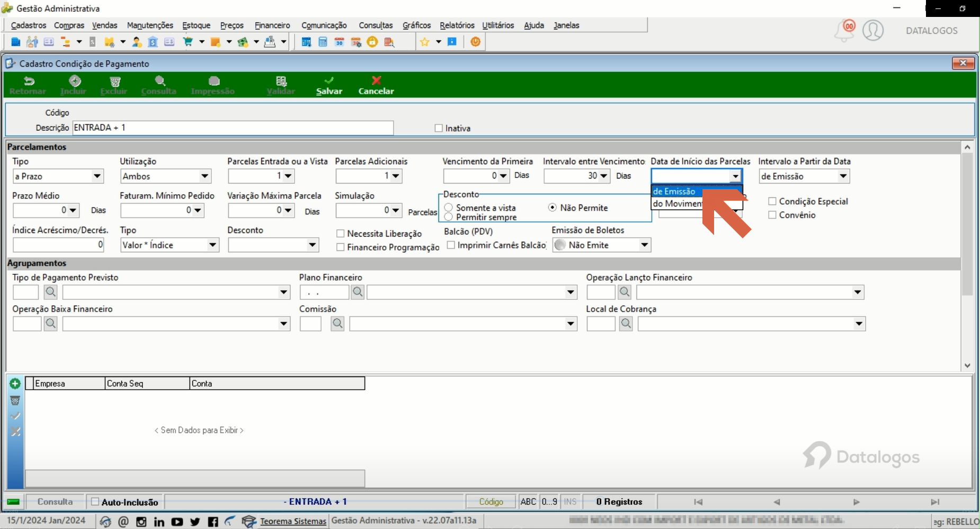Click magnifier beside Tipo de Pagamento Previsto
This screenshot has height=529, width=980.
(x=50, y=292)
